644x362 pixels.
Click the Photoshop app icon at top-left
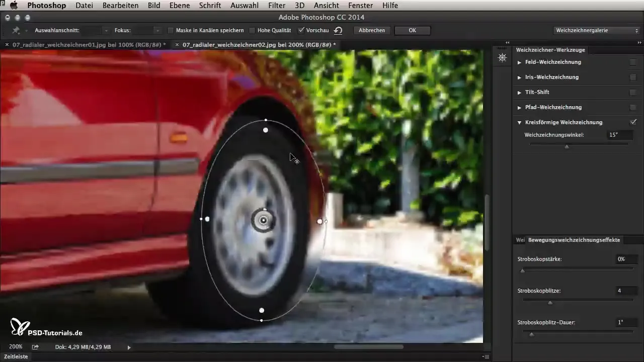click(3, 3)
